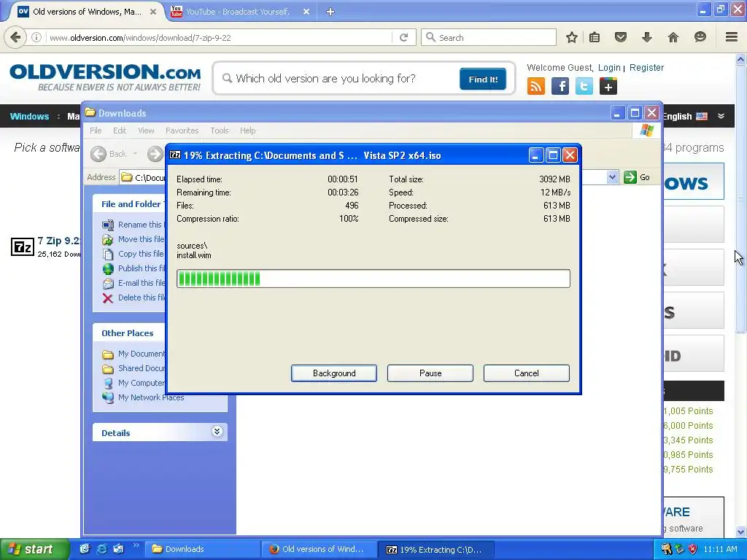This screenshot has width=747, height=560.
Task: Click the page scrollbar down arrow
Action: coord(741,532)
